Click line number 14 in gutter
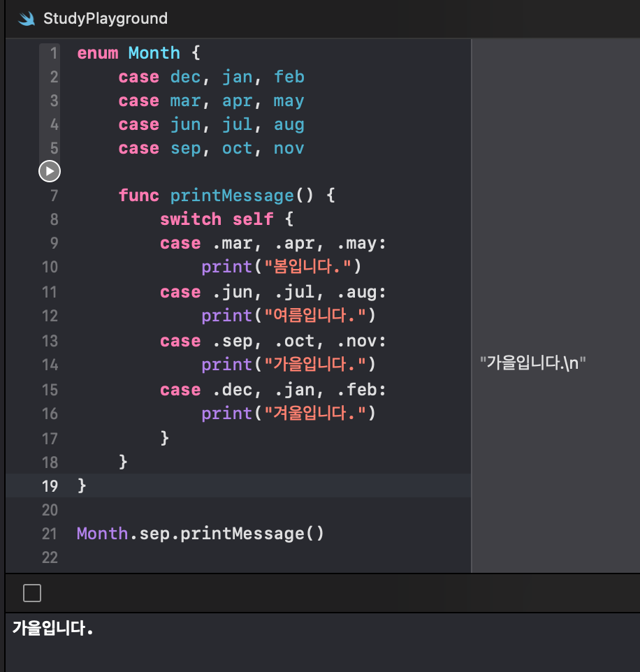 click(x=50, y=365)
